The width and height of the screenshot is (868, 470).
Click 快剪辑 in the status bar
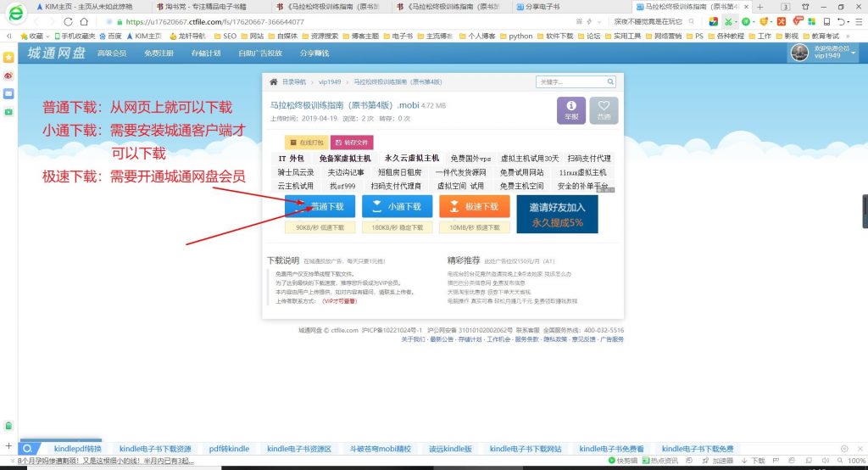(623, 461)
